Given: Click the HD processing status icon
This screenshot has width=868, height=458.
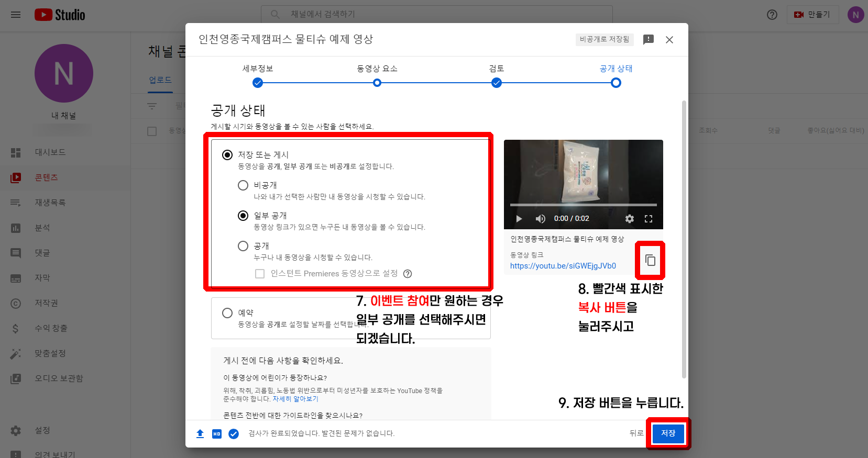Looking at the screenshot, I should [217, 433].
